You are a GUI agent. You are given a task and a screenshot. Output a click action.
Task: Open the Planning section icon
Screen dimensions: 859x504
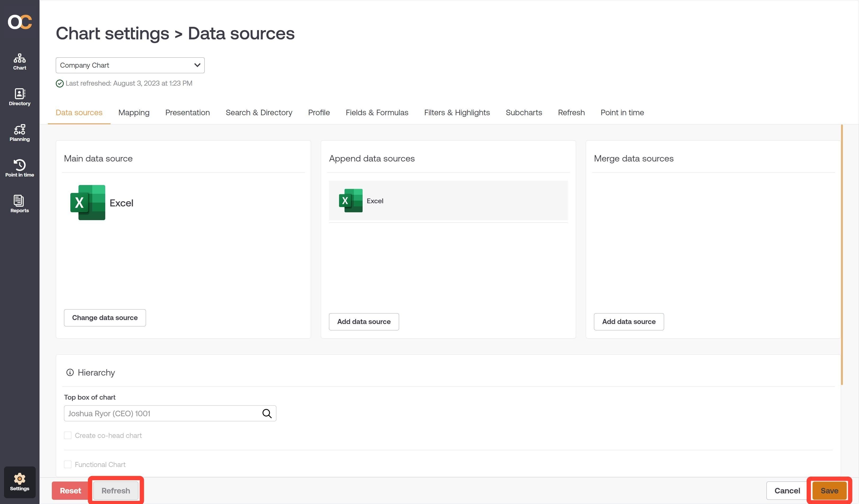point(19,133)
